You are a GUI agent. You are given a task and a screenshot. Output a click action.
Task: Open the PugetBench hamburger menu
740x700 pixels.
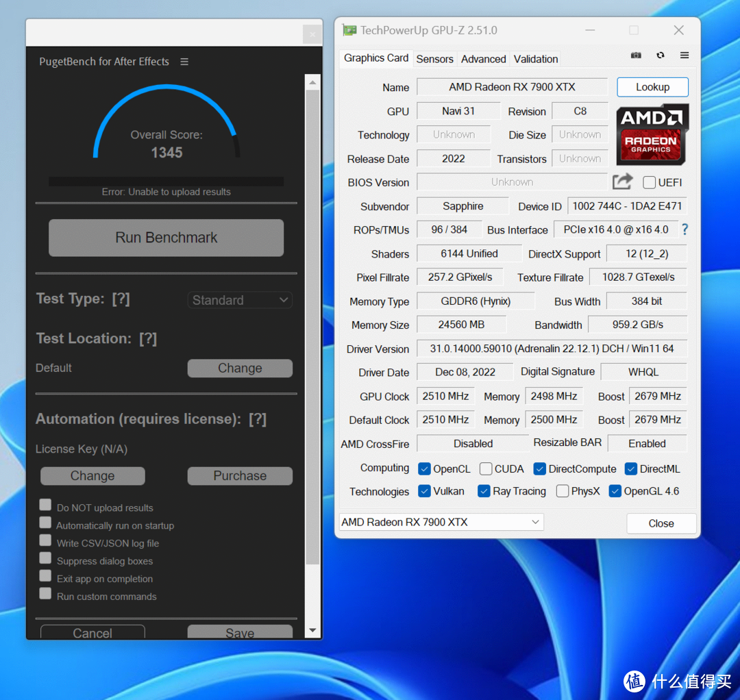[184, 62]
